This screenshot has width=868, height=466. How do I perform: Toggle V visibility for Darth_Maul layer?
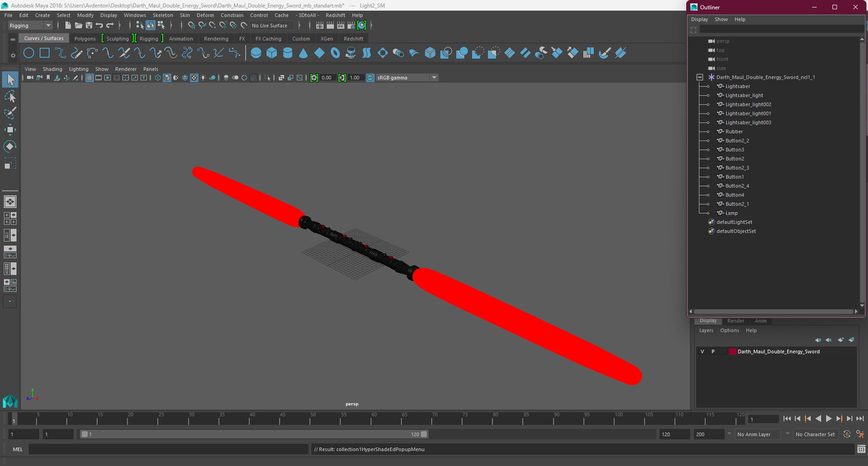pyautogui.click(x=702, y=352)
